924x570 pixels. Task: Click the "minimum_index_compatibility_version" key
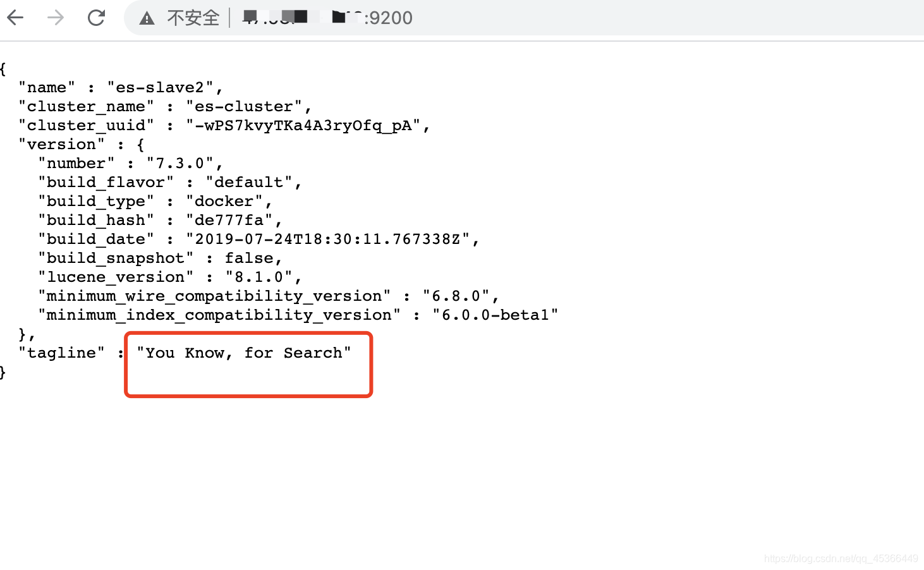219,315
